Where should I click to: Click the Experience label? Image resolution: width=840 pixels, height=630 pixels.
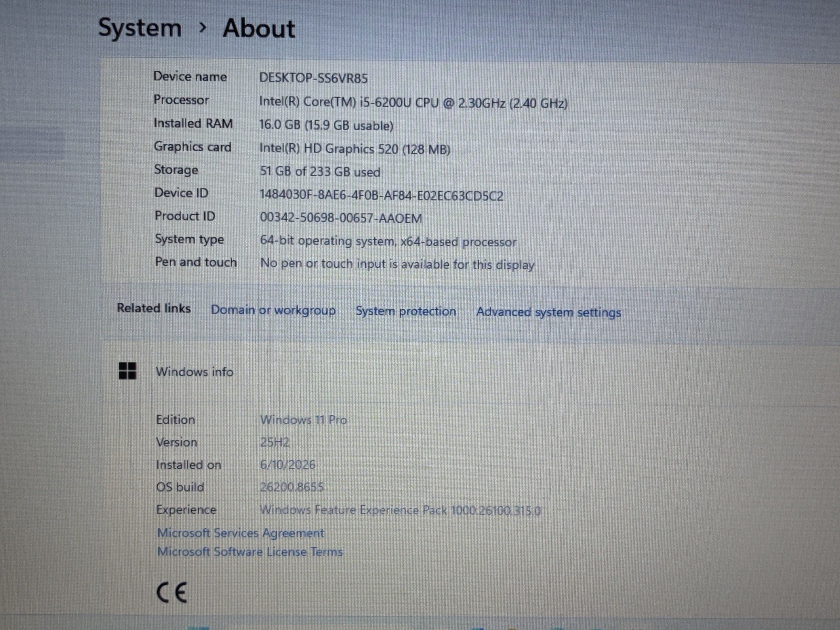(x=186, y=510)
